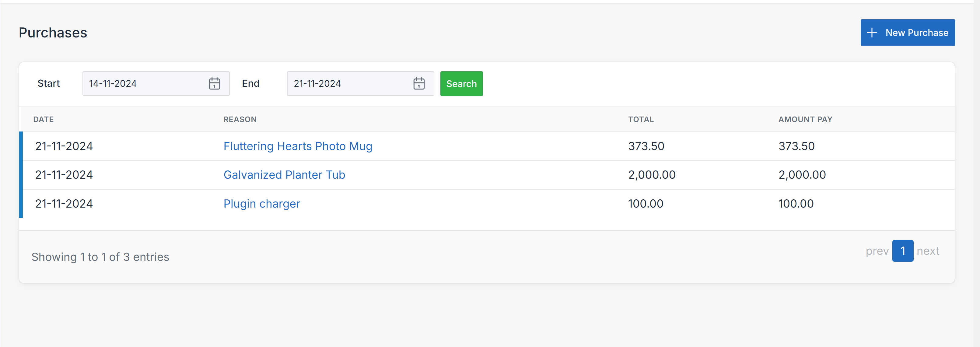This screenshot has height=347, width=980.
Task: Open the Galvanized Planter Tub purchase
Action: (284, 175)
